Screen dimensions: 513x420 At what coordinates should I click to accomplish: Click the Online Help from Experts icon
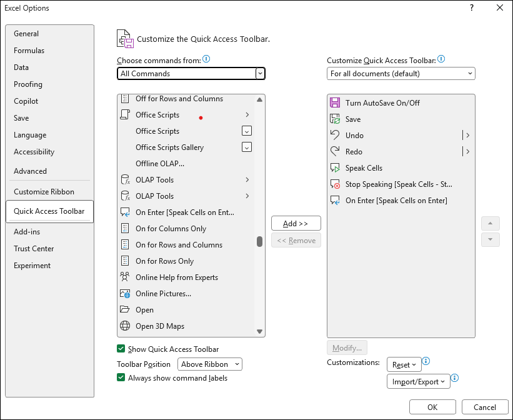click(x=124, y=277)
